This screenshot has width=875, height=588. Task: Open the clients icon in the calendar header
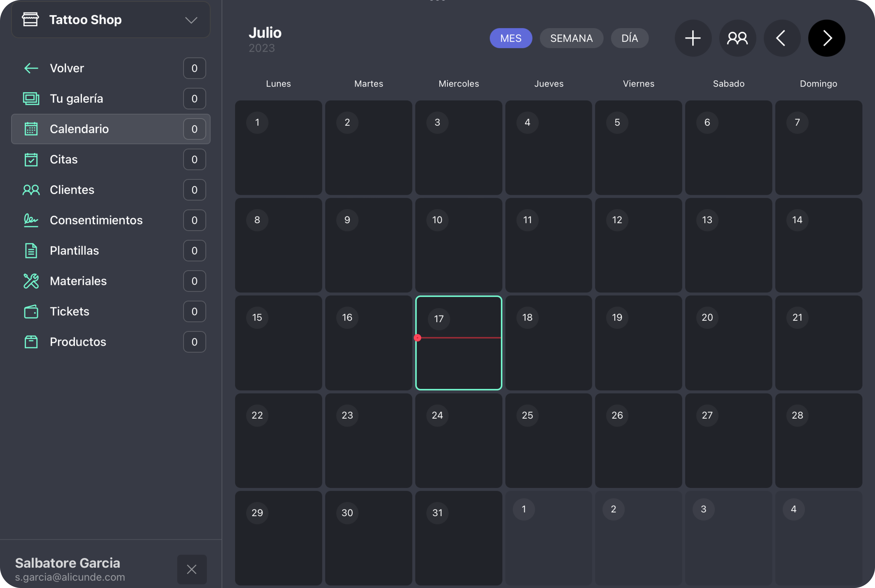point(737,38)
